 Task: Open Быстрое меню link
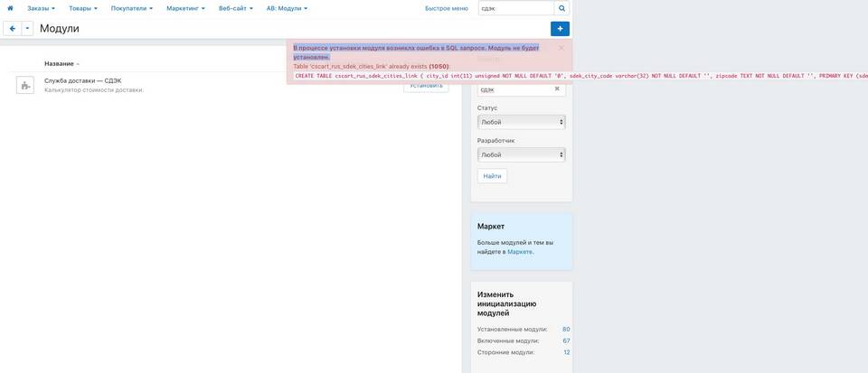pos(446,9)
